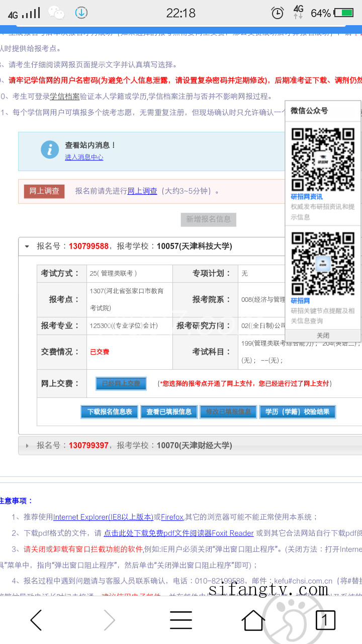Click the 已经网上交费 button

coord(121,383)
